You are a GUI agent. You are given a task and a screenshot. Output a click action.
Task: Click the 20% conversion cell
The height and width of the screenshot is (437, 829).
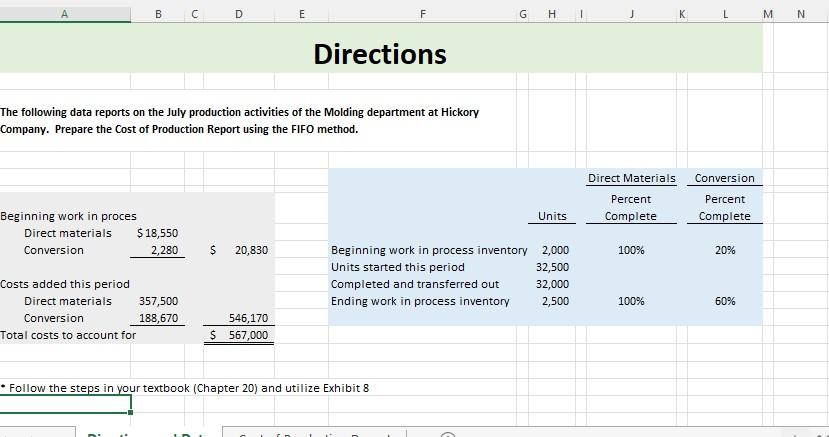click(x=725, y=250)
